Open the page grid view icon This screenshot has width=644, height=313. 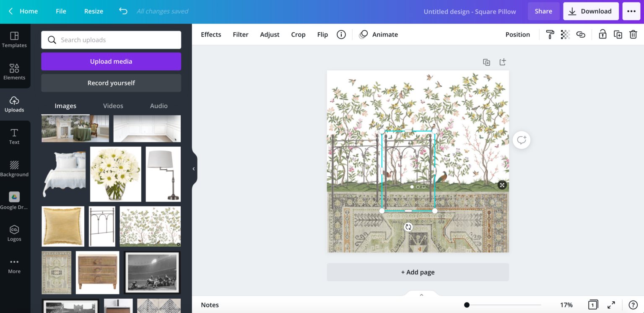[x=593, y=305]
